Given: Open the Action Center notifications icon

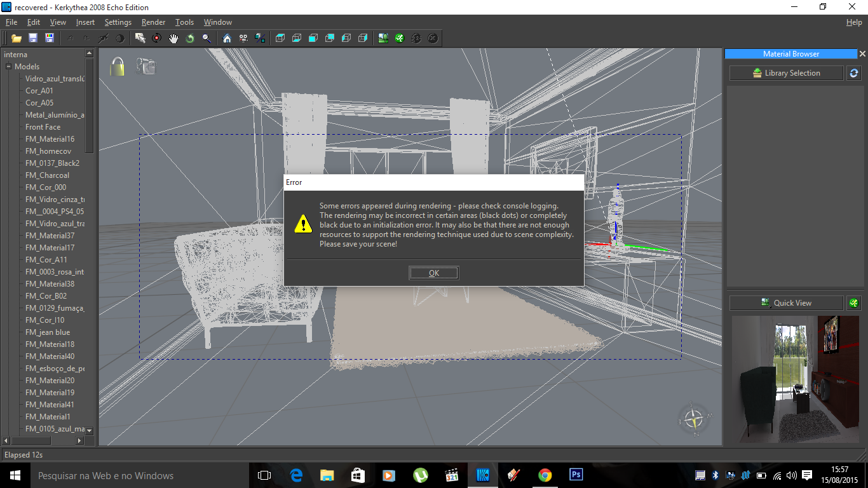Looking at the screenshot, I should tap(807, 475).
